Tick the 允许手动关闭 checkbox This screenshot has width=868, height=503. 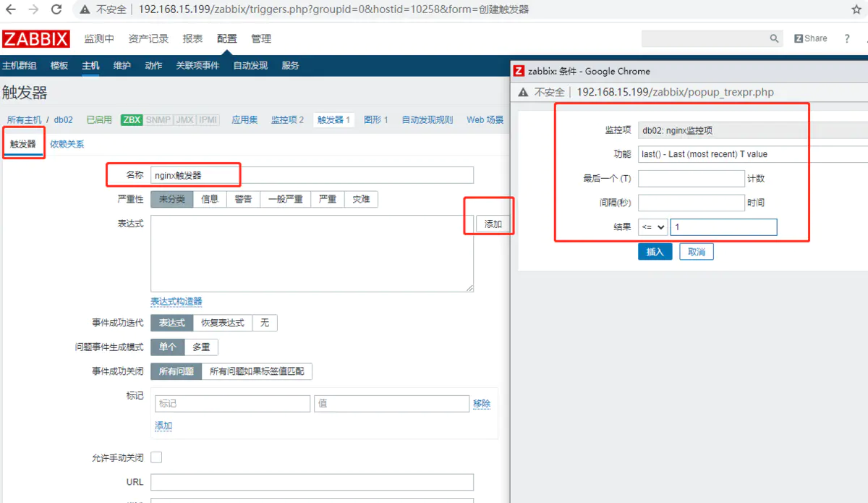tap(156, 457)
